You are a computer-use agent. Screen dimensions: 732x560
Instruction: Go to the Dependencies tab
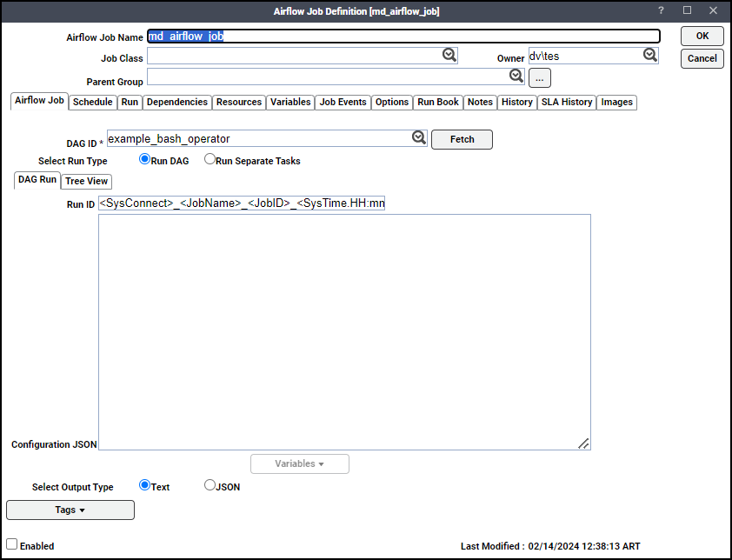coord(177,103)
